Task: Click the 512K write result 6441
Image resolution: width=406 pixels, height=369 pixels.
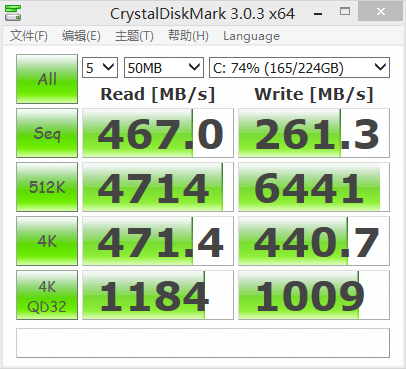Action: [314, 187]
